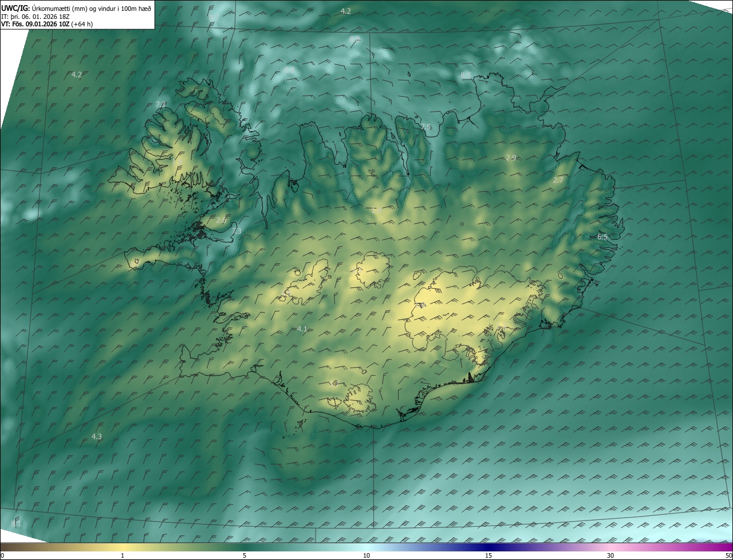Click the 2.9 value in the northeast highlands
Screen dimensions: 733x560
511,157
